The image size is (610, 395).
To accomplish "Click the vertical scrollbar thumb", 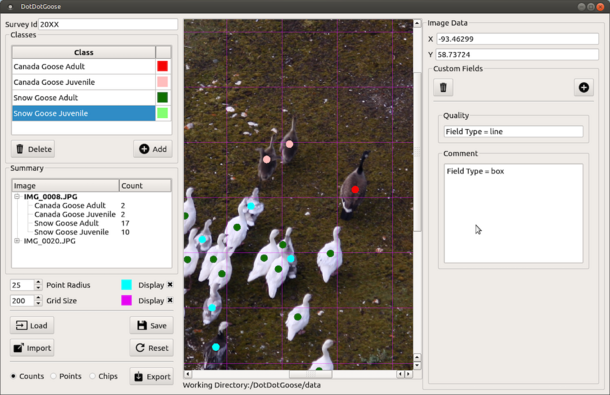I will click(417, 152).
